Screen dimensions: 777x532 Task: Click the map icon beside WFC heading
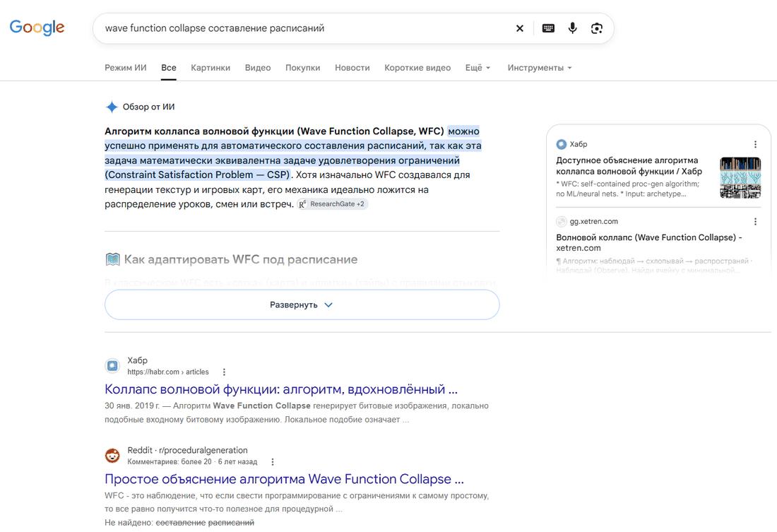point(112,259)
